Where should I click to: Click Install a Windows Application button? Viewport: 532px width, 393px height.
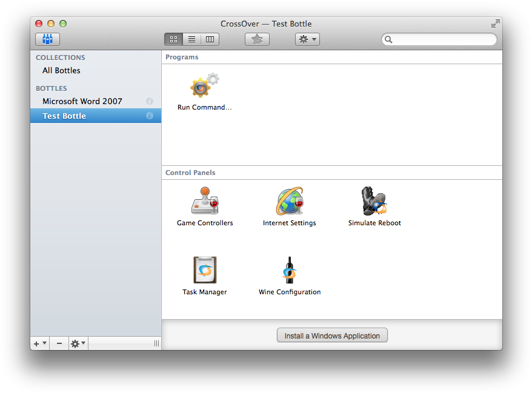332,335
